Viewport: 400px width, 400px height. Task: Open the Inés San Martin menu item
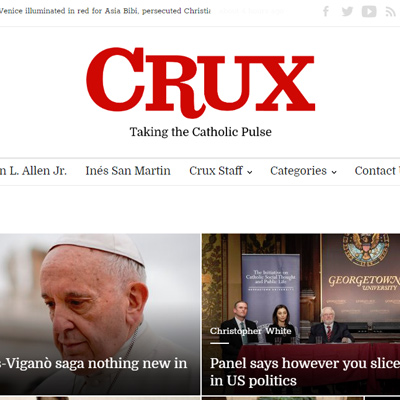(x=128, y=171)
